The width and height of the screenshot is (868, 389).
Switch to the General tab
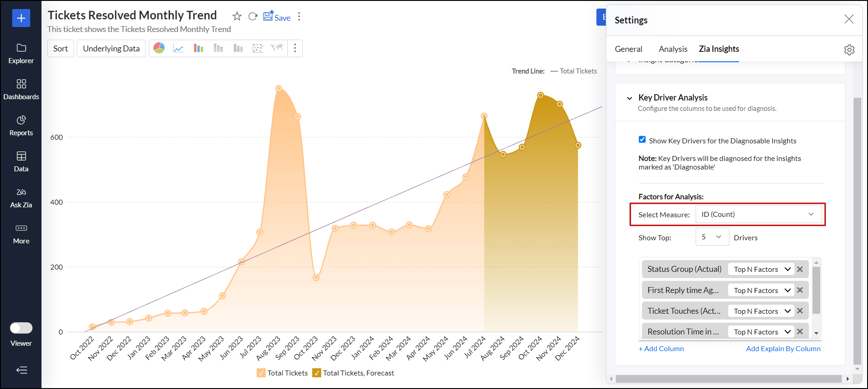pyautogui.click(x=628, y=49)
